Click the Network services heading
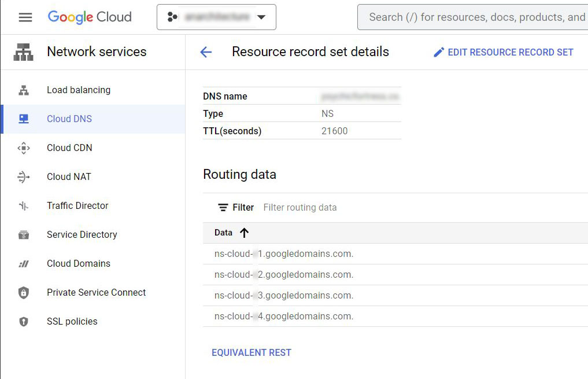This screenshot has height=379, width=588. (x=97, y=51)
